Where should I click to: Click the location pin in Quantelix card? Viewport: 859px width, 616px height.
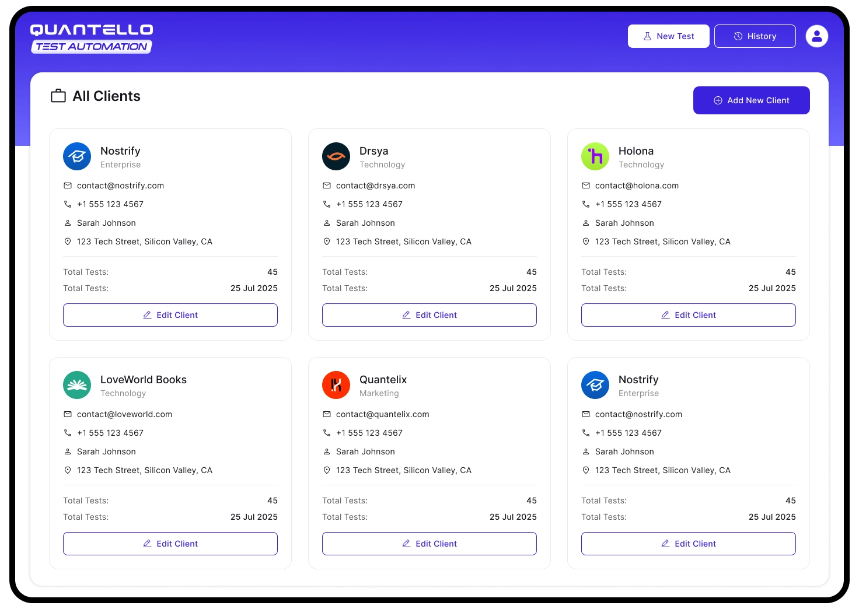pyautogui.click(x=327, y=470)
